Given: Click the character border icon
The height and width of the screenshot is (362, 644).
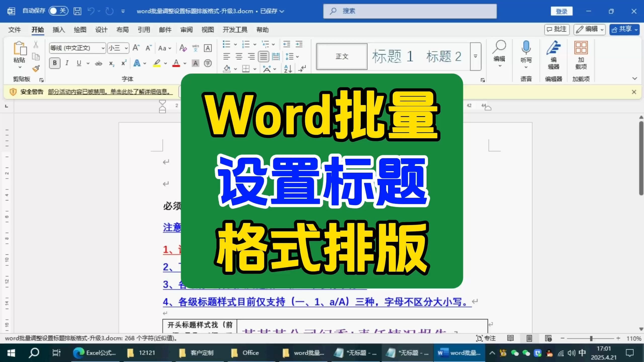Looking at the screenshot, I should [x=208, y=48].
